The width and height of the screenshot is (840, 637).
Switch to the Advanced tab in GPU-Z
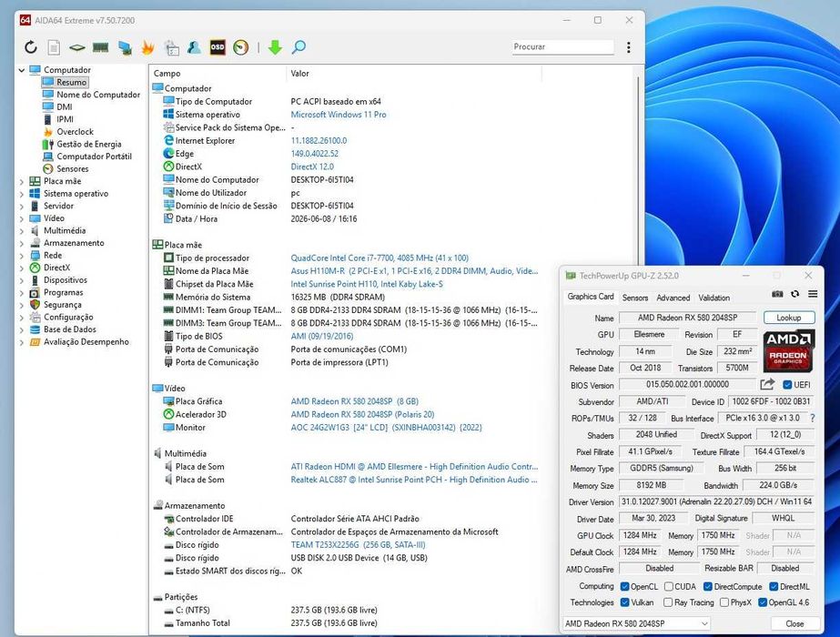tap(673, 298)
